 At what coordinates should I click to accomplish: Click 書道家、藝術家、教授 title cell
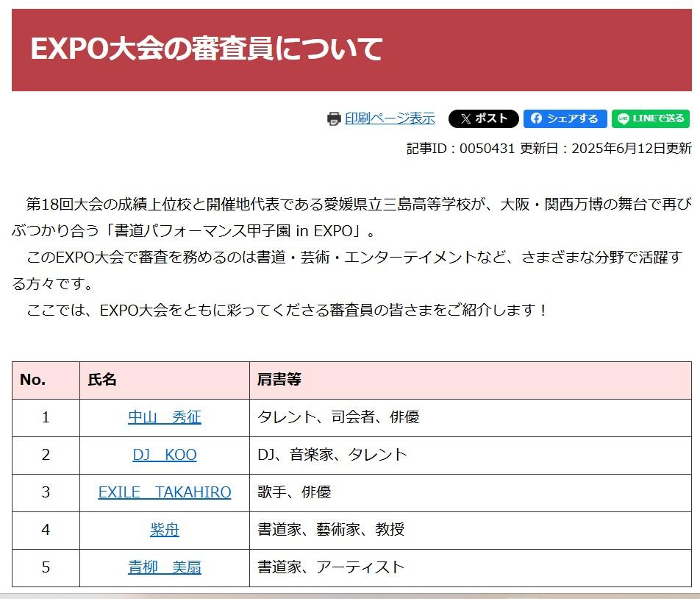(471, 531)
